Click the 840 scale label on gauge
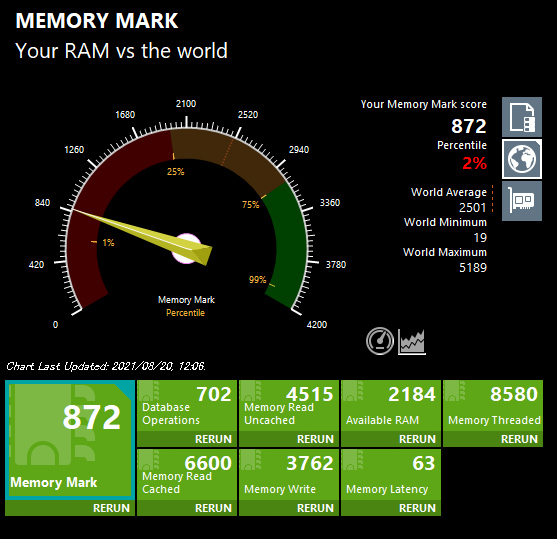 (x=42, y=203)
